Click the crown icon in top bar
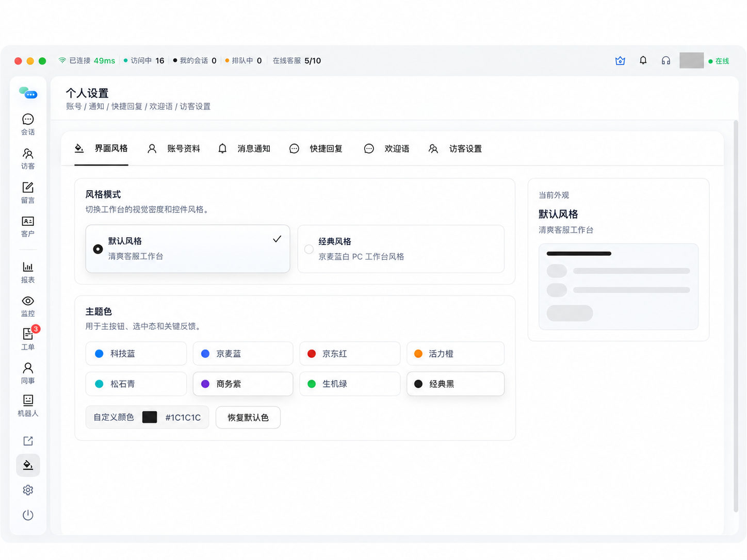This screenshot has height=560, width=747. [620, 61]
